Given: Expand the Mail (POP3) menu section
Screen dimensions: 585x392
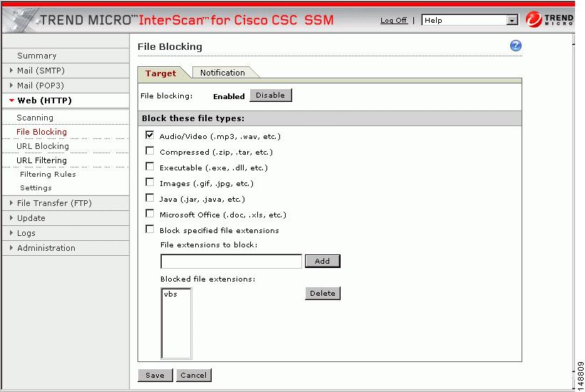Looking at the screenshot, I should 66,86.
